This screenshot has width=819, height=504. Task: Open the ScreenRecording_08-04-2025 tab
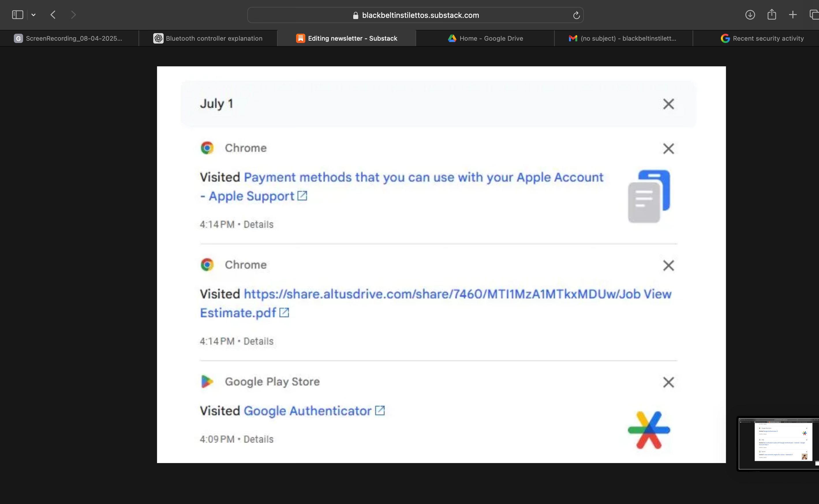[x=69, y=38]
